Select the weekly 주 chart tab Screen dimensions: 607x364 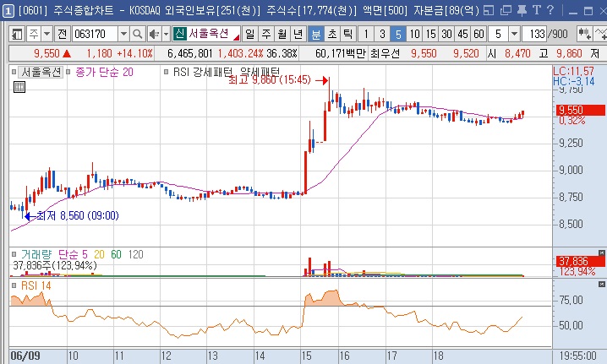266,34
